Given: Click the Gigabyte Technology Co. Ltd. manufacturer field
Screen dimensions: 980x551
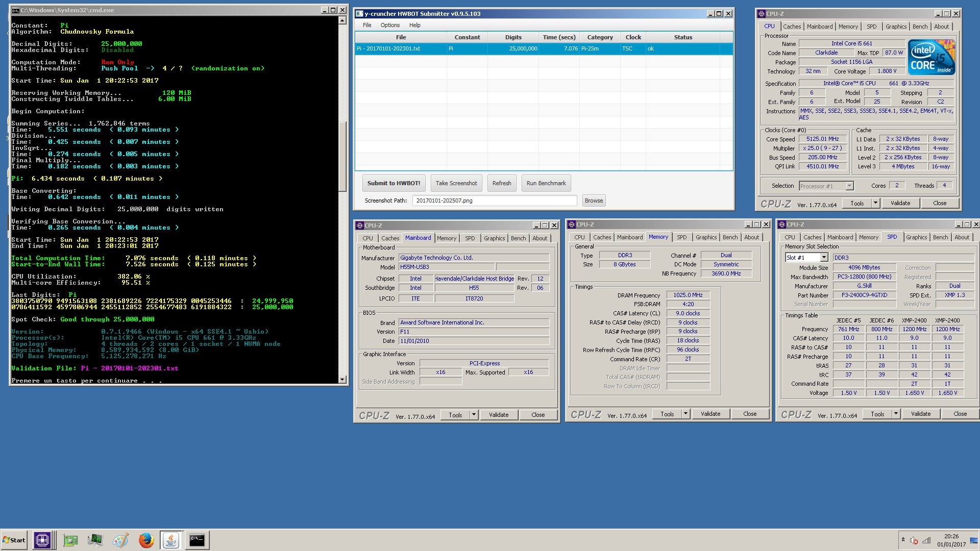Looking at the screenshot, I should click(474, 258).
